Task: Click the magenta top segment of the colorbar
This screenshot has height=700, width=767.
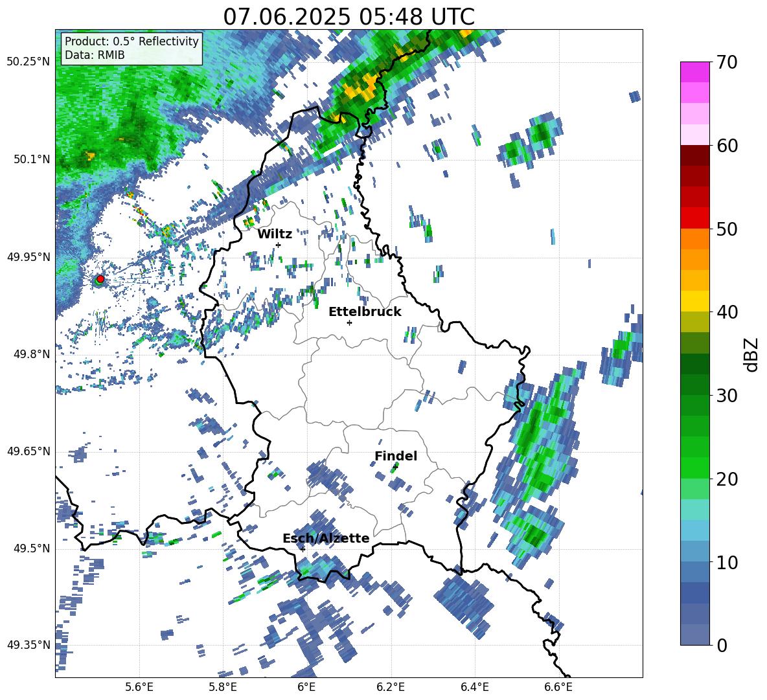Action: click(694, 72)
